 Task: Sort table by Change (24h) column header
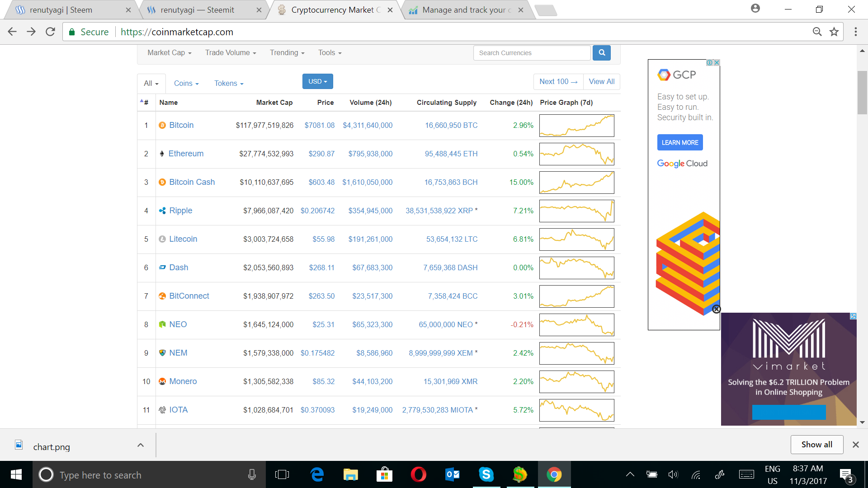[511, 103]
